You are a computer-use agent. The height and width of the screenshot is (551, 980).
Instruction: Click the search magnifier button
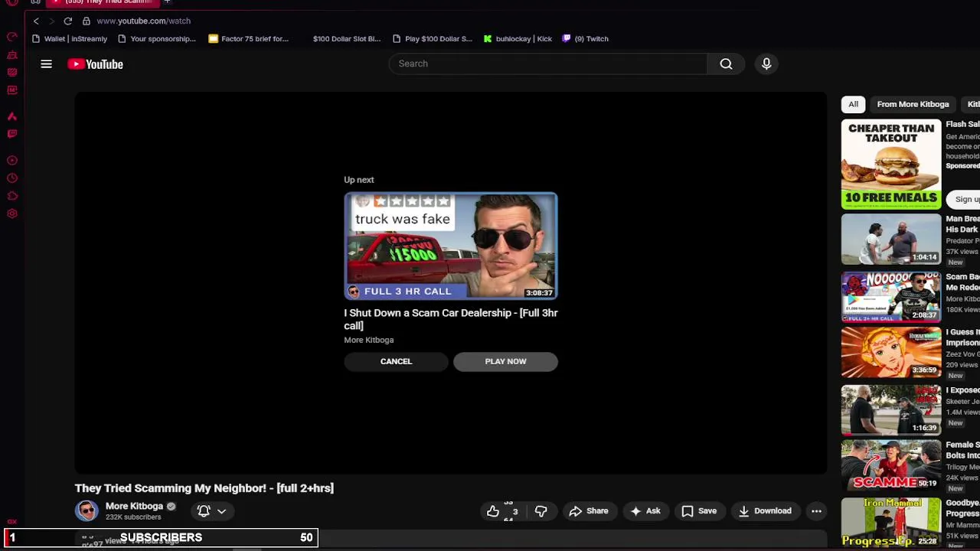(726, 64)
